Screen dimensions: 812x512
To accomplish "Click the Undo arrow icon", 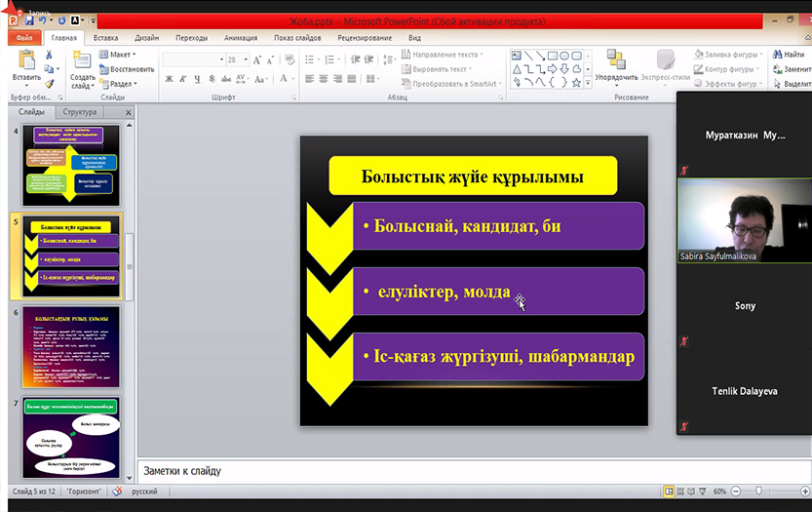I will 45,20.
